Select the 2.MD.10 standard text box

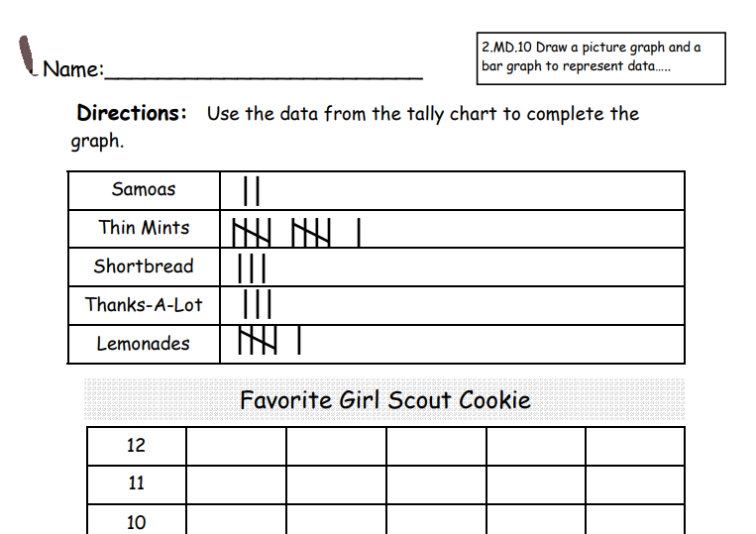600,57
